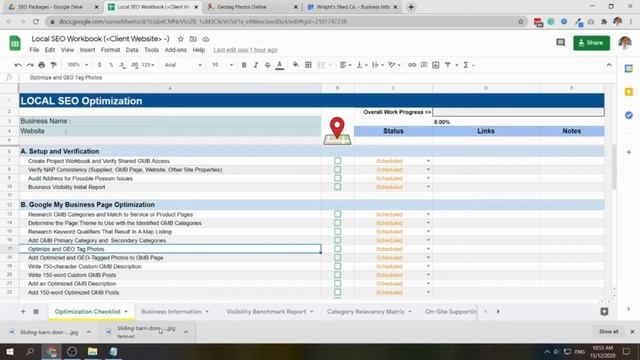640x360 pixels.
Task: Check the Create Project Workbook checkbox
Action: [x=338, y=161]
